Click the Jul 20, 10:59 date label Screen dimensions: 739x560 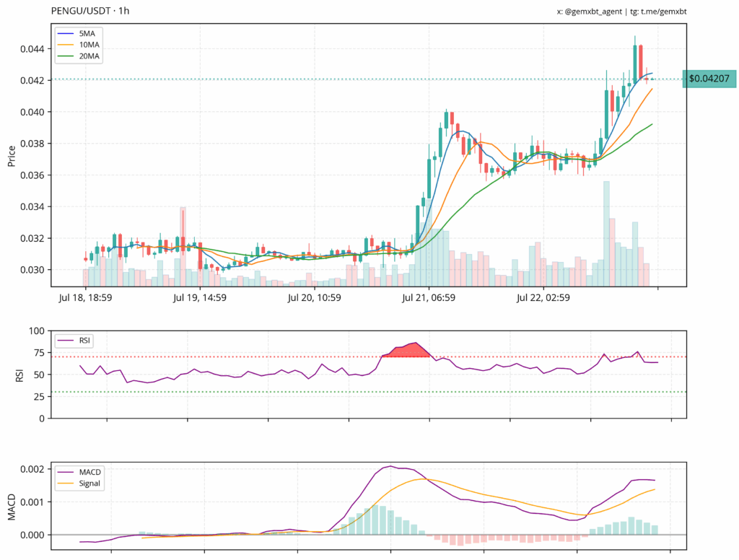pos(315,298)
